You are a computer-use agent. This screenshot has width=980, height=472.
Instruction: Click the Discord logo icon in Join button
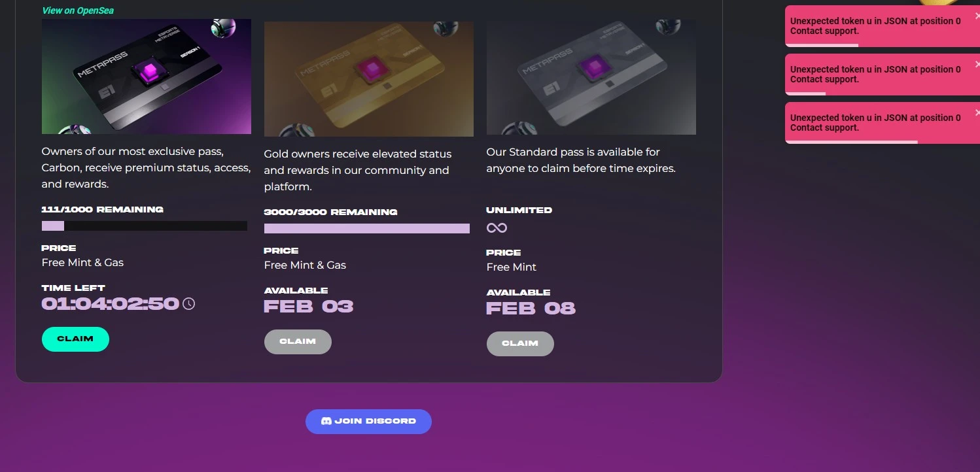tap(326, 422)
